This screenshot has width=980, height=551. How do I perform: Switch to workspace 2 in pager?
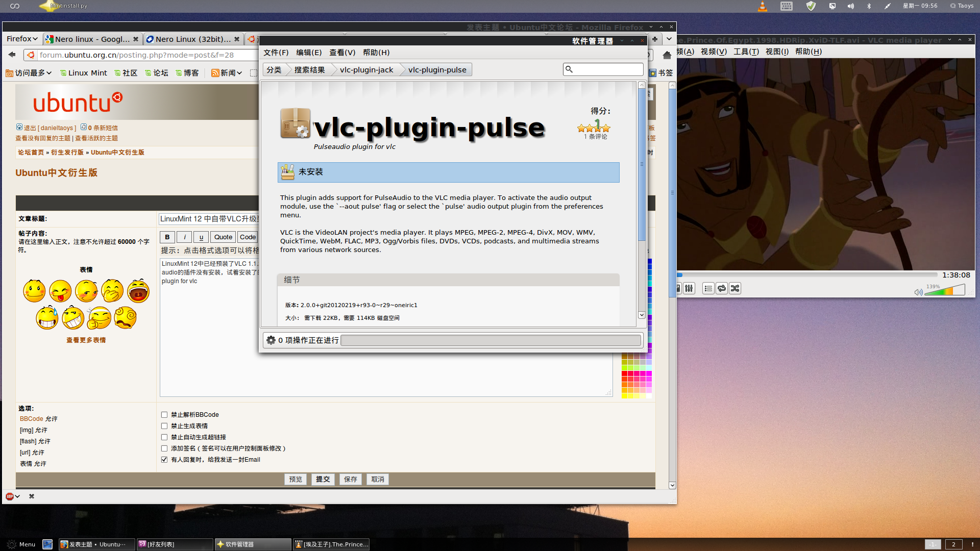[x=953, y=544]
